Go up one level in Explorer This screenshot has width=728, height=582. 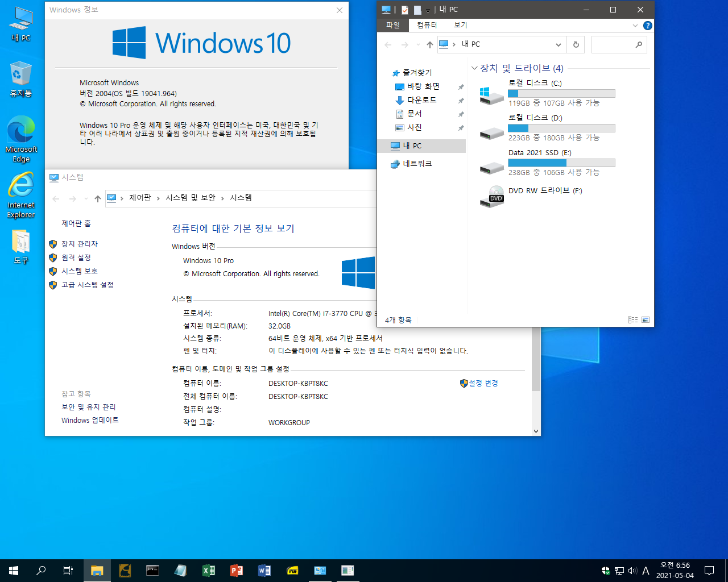pyautogui.click(x=429, y=44)
